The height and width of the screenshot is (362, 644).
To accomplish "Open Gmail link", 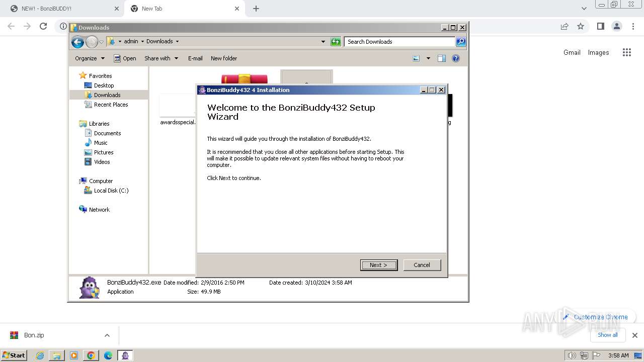I will 572,52.
